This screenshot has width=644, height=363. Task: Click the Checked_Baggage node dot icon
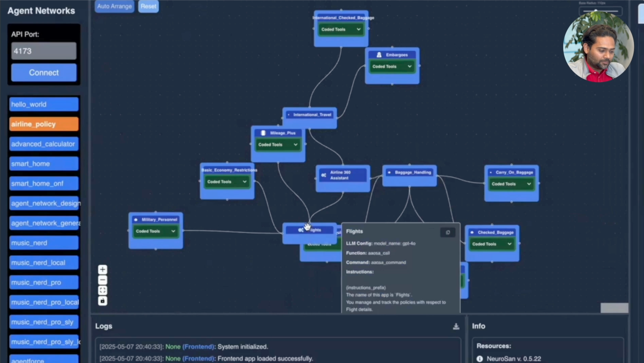click(x=472, y=232)
